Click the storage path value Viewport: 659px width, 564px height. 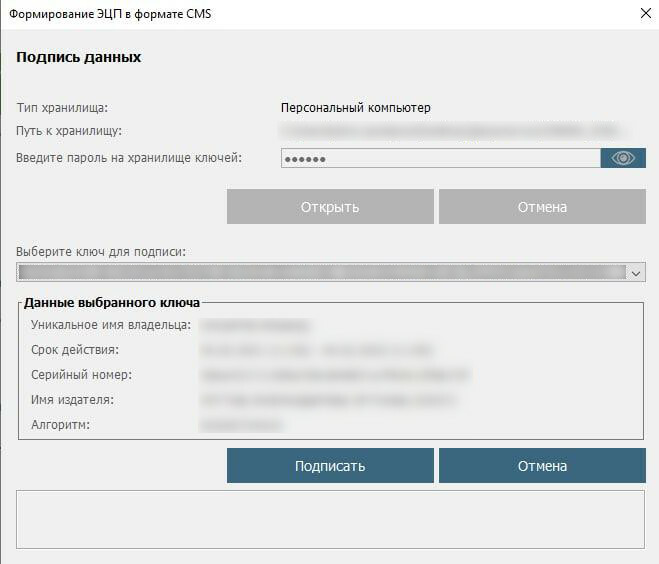[450, 131]
